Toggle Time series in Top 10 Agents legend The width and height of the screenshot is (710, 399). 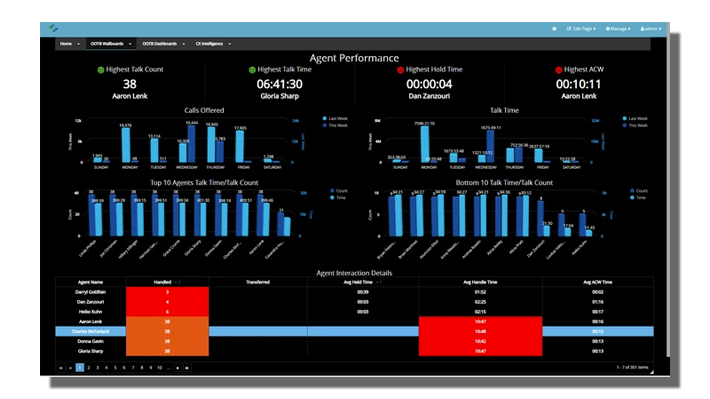[338, 197]
